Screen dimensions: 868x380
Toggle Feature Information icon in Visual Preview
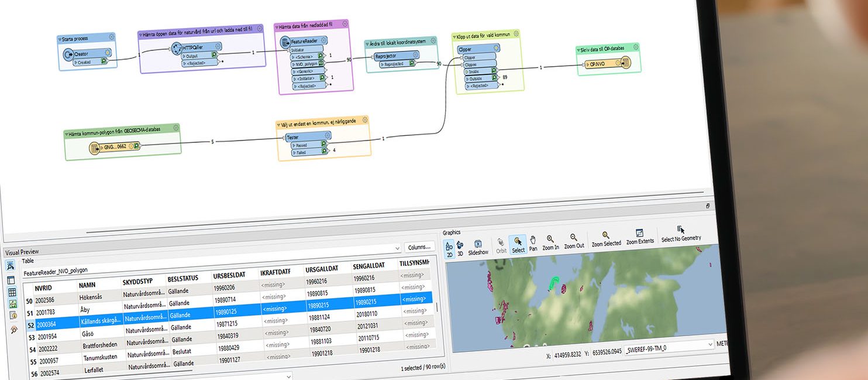pyautogui.click(x=13, y=316)
